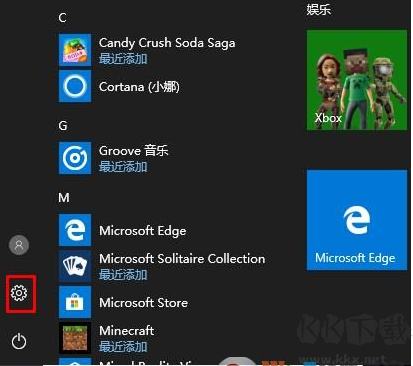Jump to letter M section header
This screenshot has height=366, width=413.
64,198
